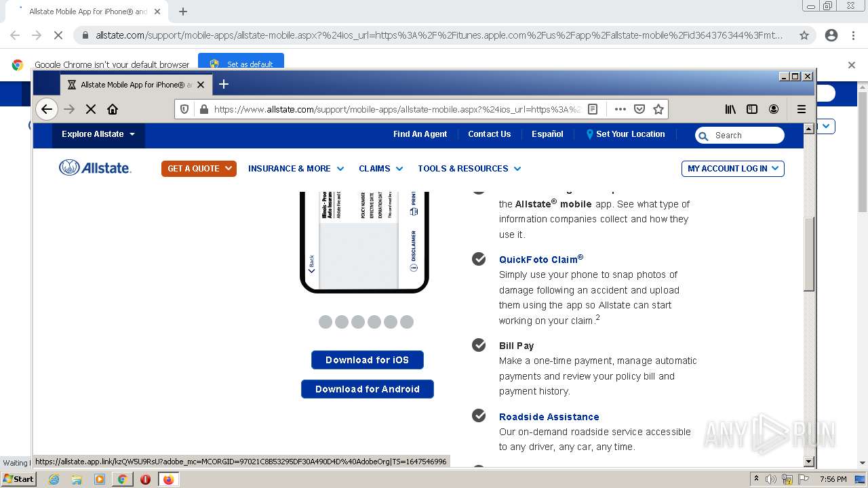Click Download for Android button

[368, 389]
